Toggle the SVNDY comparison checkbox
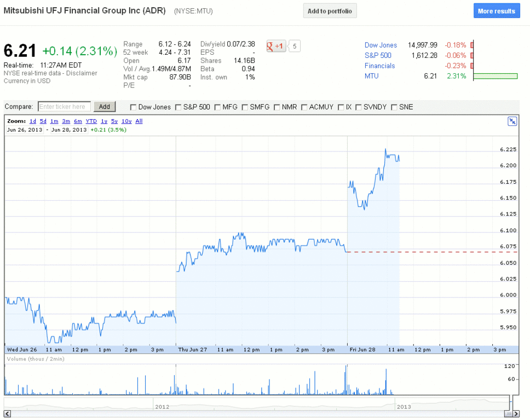This screenshot has height=420, width=530. click(358, 107)
